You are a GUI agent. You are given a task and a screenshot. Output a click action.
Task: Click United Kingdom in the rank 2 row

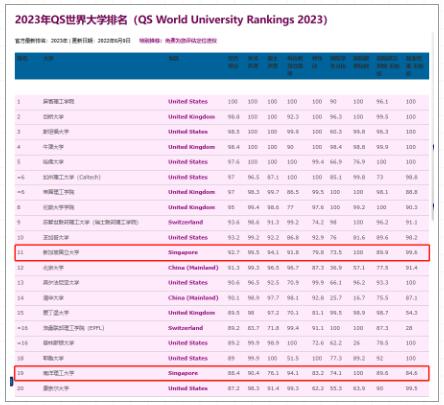191,117
